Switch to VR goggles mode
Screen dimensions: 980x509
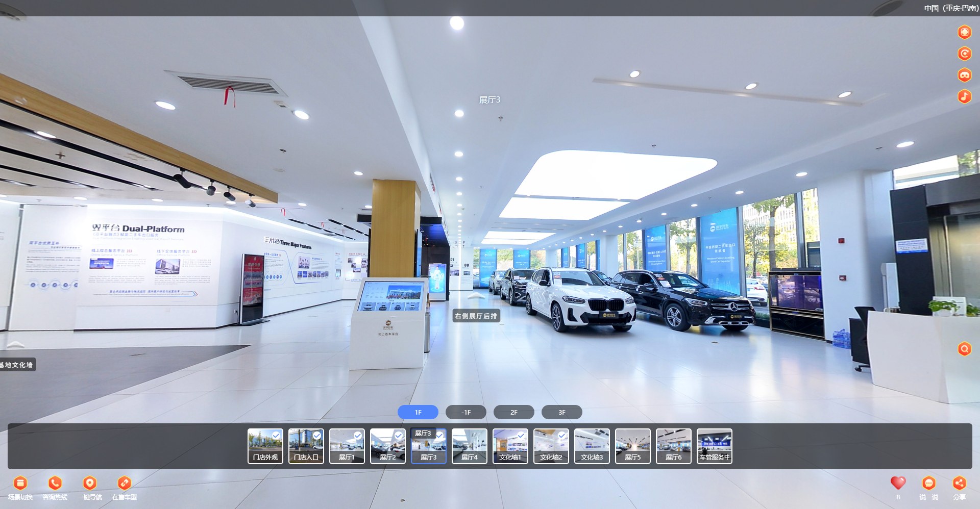click(964, 75)
